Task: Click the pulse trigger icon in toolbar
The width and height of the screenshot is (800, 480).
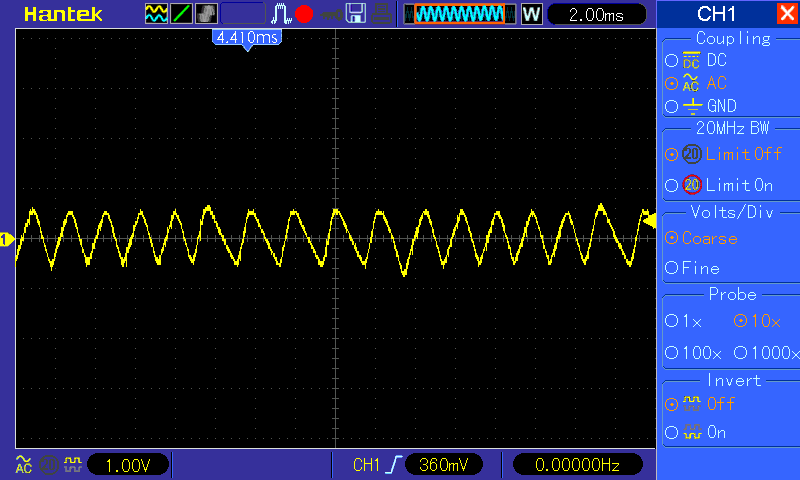Action: (281, 14)
